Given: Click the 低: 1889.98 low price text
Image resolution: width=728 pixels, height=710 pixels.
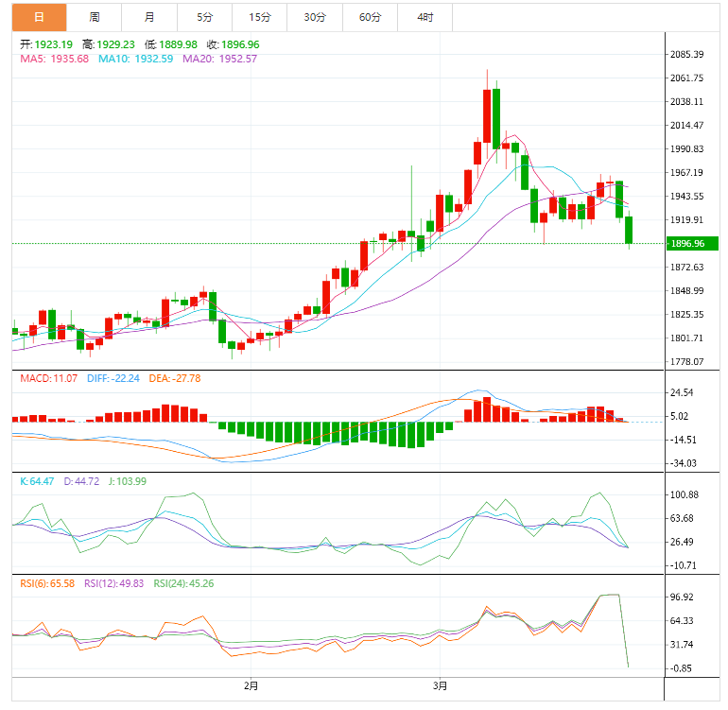Looking at the screenshot, I should click(x=171, y=44).
